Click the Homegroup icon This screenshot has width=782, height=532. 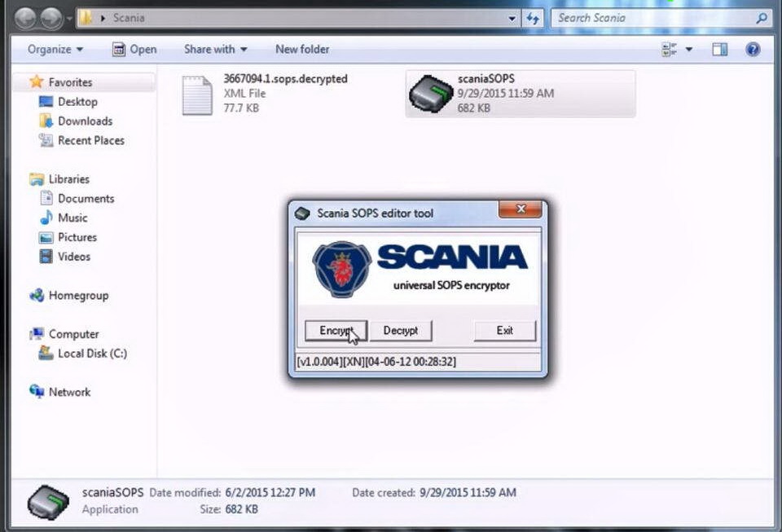click(x=37, y=295)
